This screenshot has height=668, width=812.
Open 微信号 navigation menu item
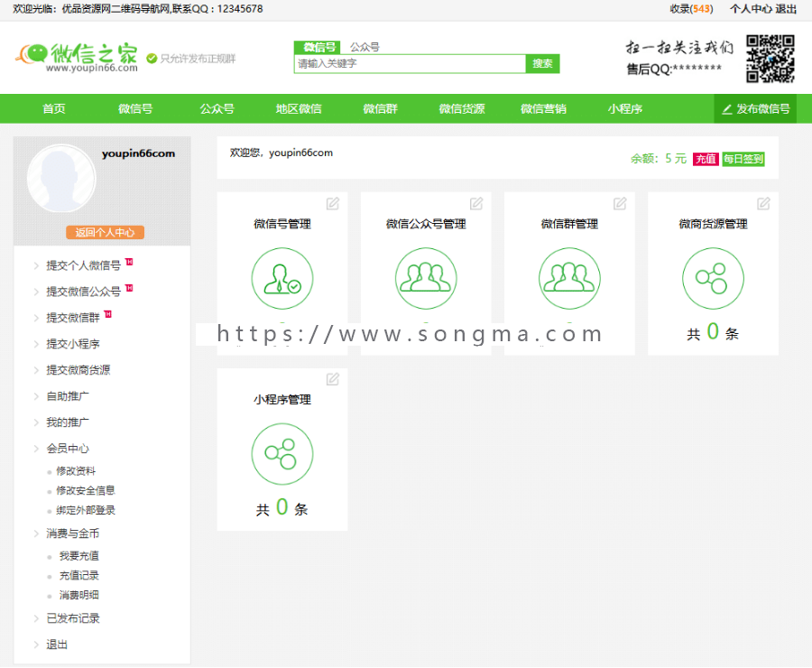click(x=135, y=109)
